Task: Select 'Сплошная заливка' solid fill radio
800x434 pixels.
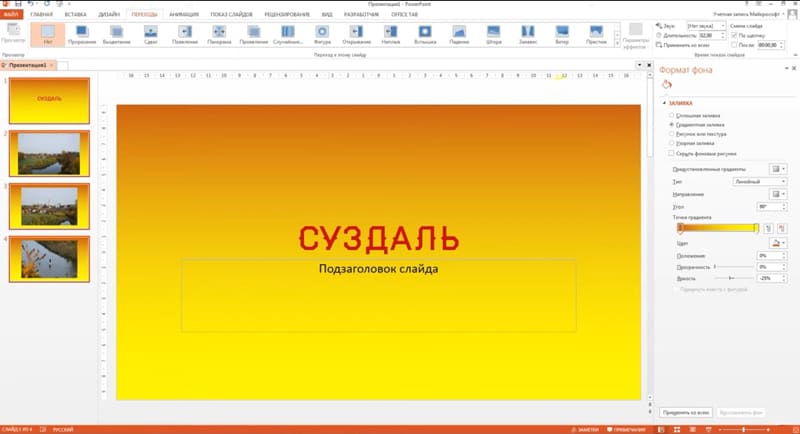Action: tap(671, 116)
